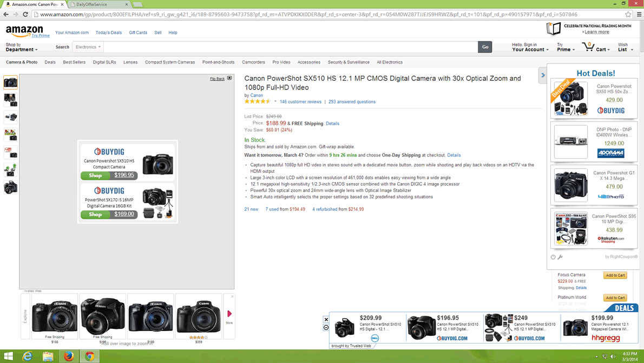Click the pink More arrow in Explore strip
644x363 pixels.
point(229,314)
